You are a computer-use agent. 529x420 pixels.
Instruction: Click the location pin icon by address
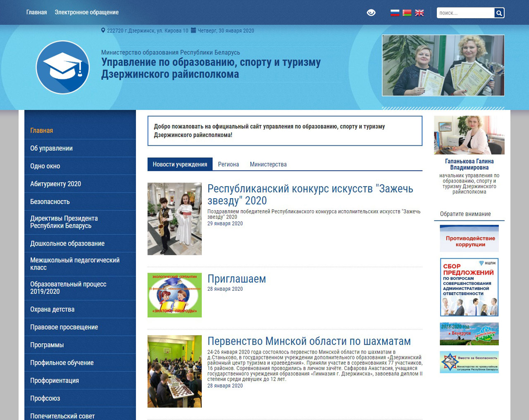103,30
